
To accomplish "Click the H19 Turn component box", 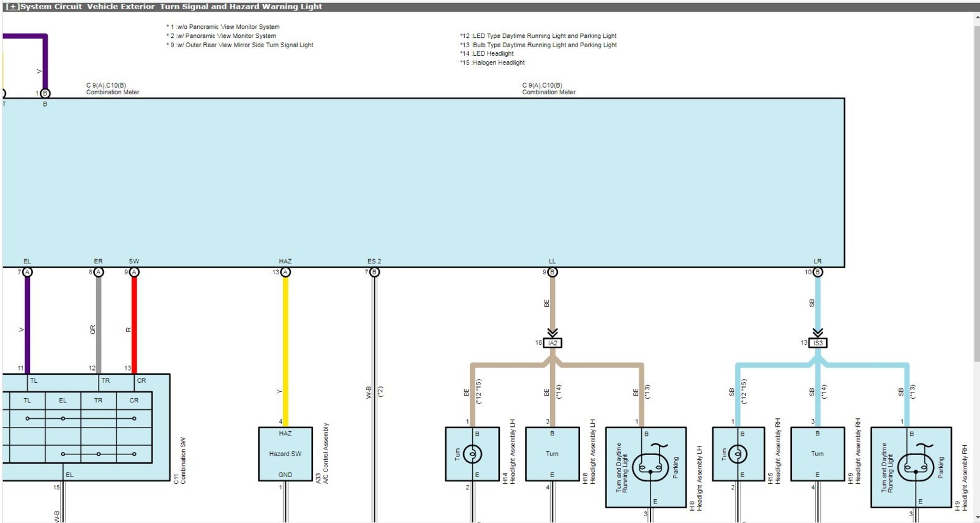I will 818,454.
